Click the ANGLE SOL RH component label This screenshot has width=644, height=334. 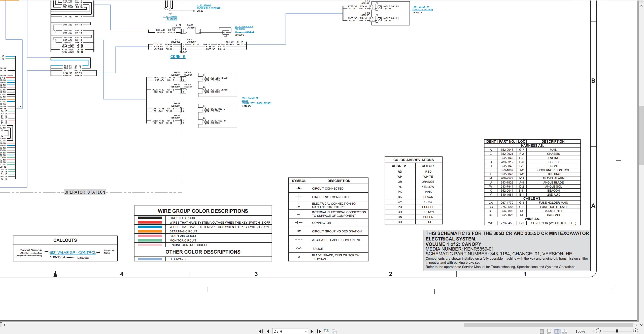(x=391, y=6)
